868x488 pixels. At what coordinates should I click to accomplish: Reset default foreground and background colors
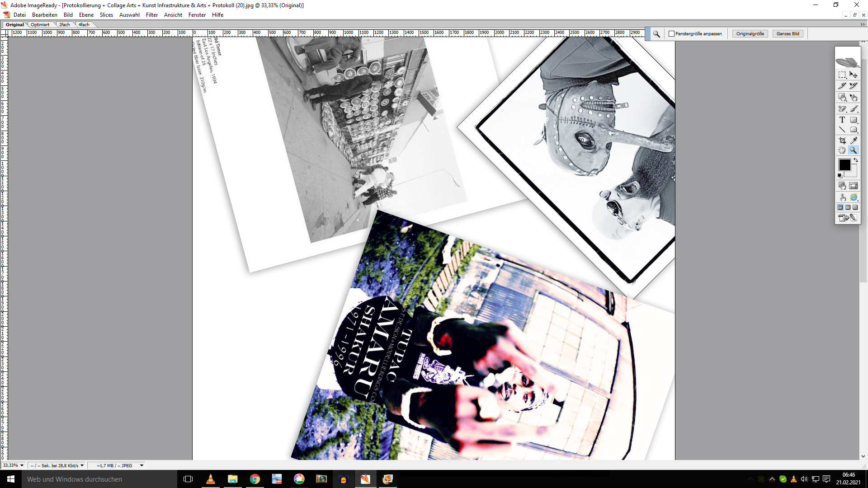[x=840, y=176]
